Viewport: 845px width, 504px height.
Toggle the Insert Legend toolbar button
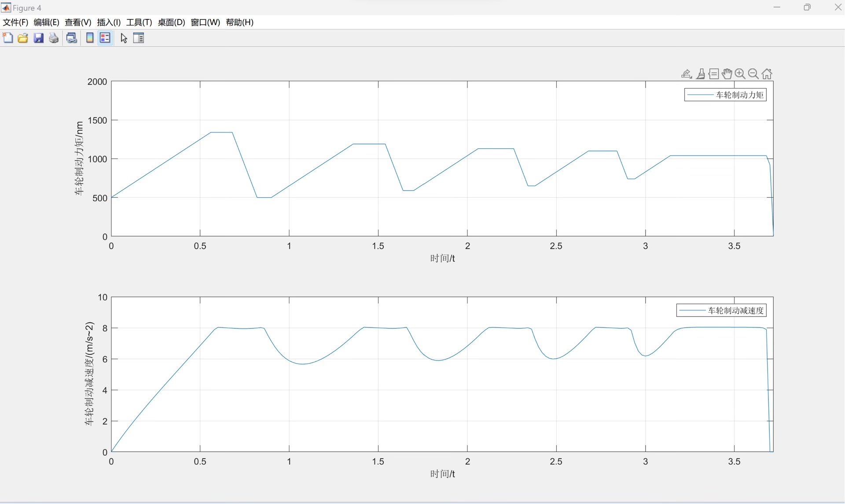click(105, 38)
